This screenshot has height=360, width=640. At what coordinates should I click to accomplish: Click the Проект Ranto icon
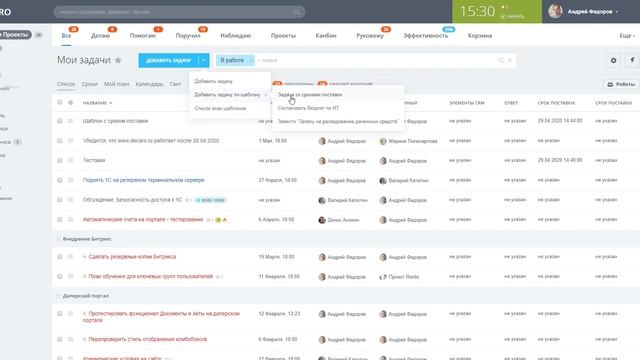383,277
